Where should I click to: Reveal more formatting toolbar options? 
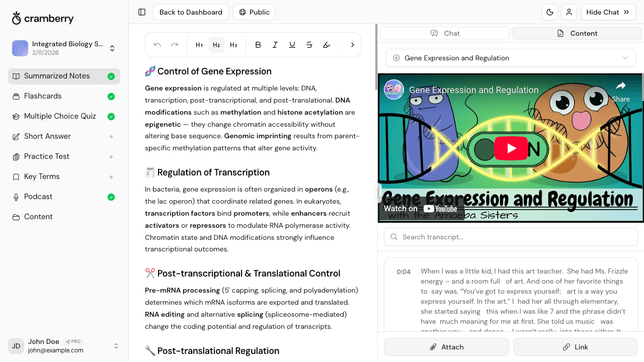click(352, 45)
